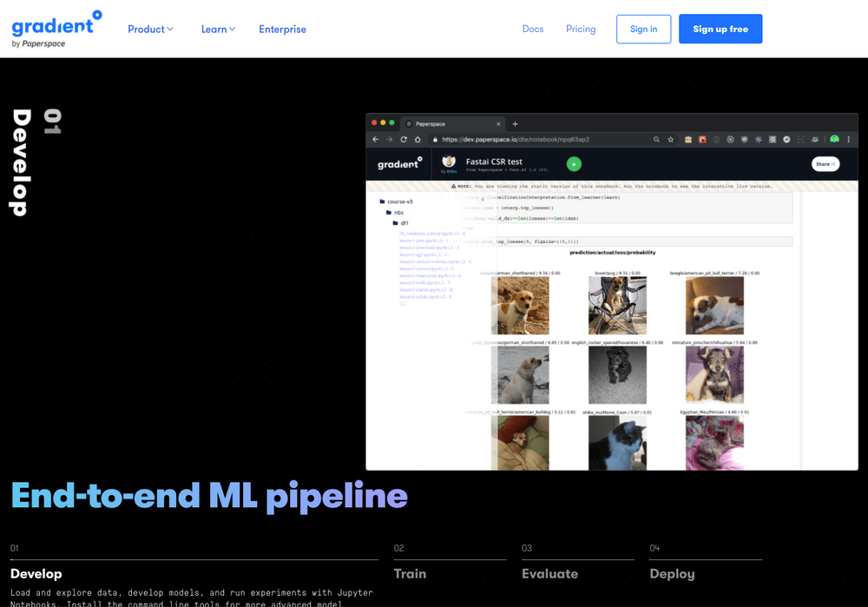
Task: Collapse the dl1 folder in the file tree
Action: coord(399,222)
